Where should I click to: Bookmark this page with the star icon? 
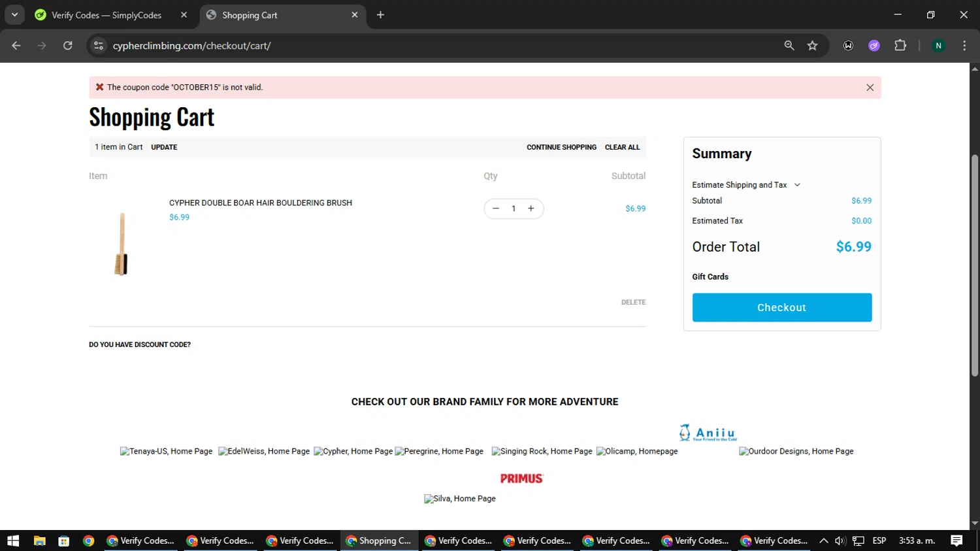pyautogui.click(x=813, y=46)
